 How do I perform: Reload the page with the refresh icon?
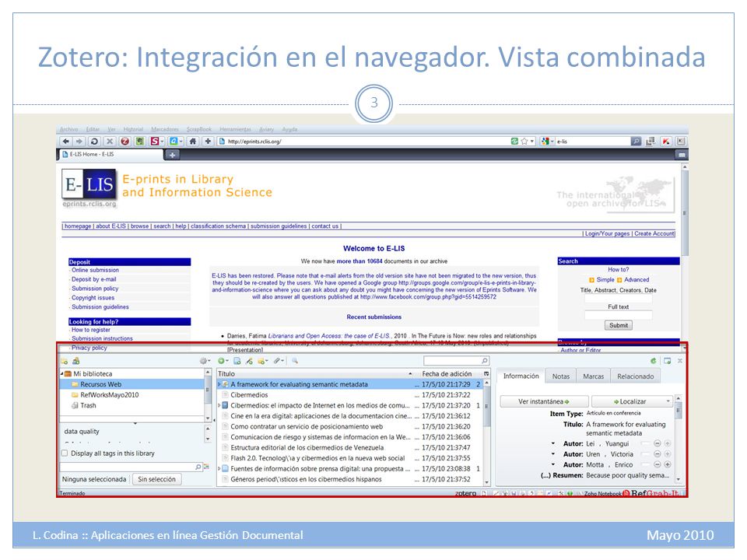tap(94, 142)
